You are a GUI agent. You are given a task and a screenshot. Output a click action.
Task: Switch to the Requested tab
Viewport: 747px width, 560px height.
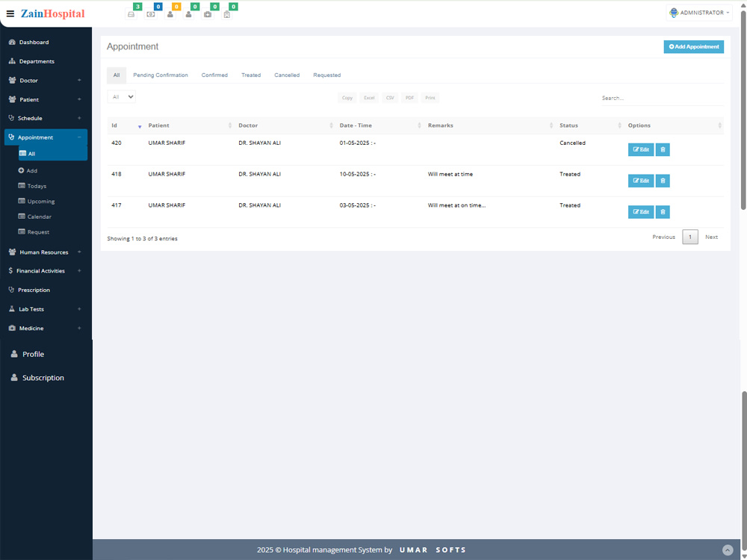coord(327,75)
